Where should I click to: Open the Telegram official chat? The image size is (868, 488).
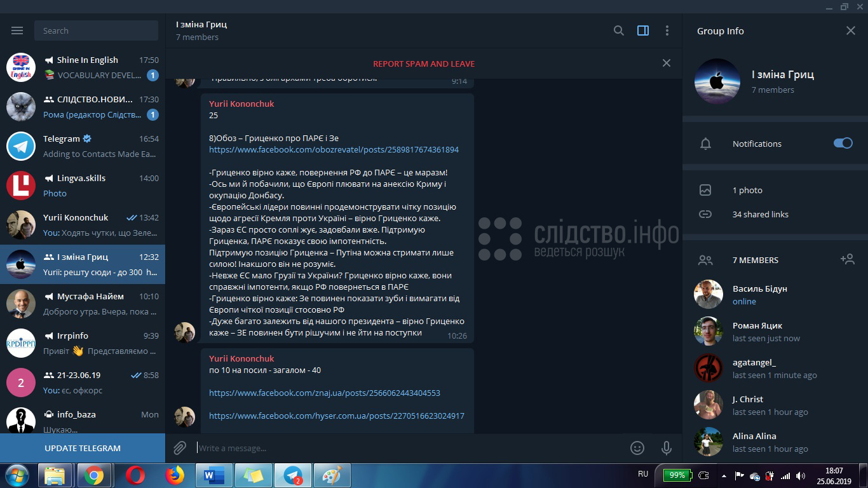click(83, 146)
